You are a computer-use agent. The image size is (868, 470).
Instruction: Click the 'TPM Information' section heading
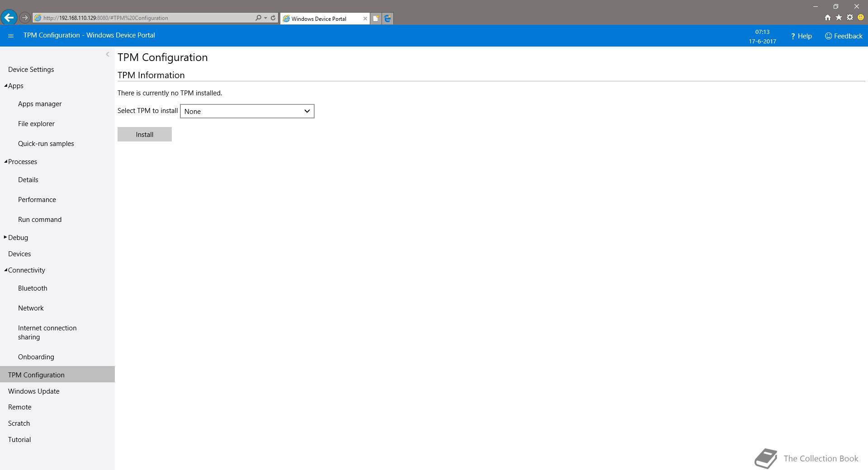click(x=151, y=75)
